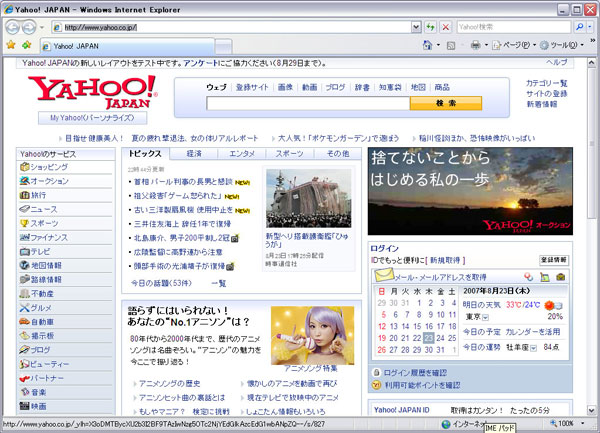Switch to the エンタメ news tab
The width and height of the screenshot is (600, 433).
(241, 154)
